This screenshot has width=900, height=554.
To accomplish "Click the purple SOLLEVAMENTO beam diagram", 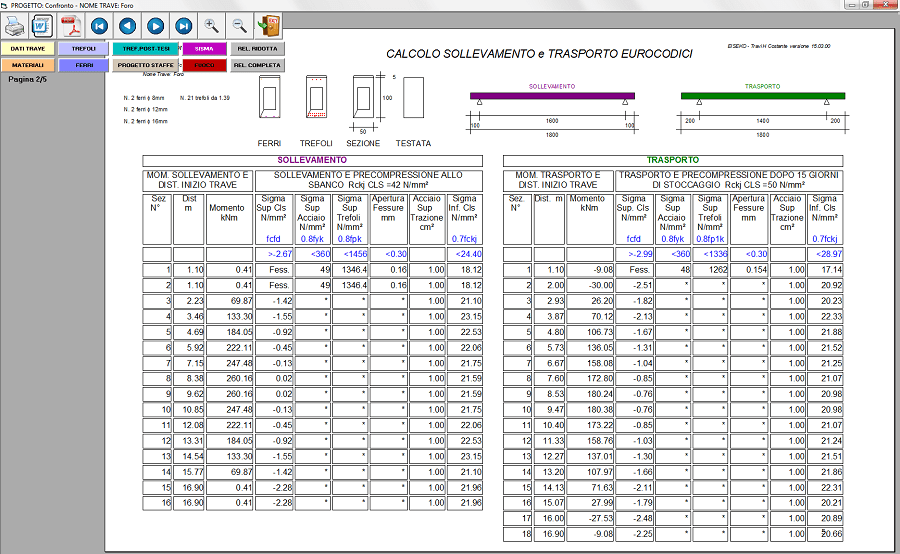I will pyautogui.click(x=552, y=96).
